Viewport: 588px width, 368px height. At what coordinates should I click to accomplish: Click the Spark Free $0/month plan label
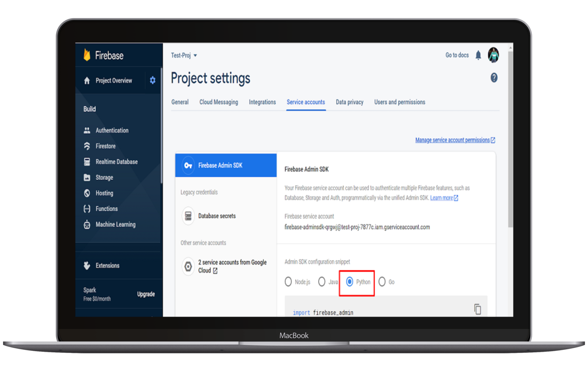(x=97, y=294)
